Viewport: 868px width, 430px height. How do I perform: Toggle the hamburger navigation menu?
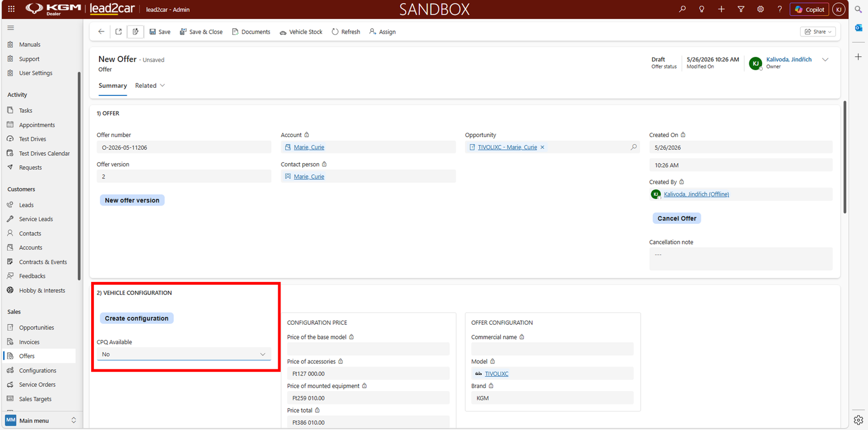pyautogui.click(x=11, y=28)
